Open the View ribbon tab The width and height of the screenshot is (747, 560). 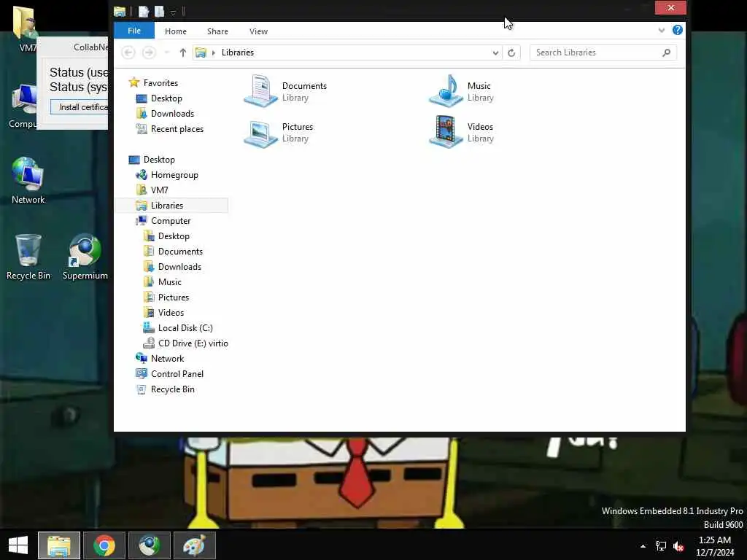coord(258,31)
